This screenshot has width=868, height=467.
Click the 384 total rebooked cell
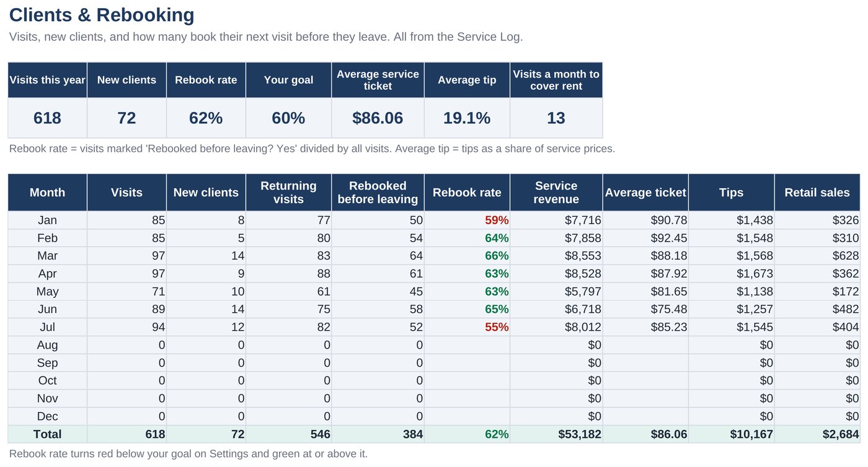[378, 434]
